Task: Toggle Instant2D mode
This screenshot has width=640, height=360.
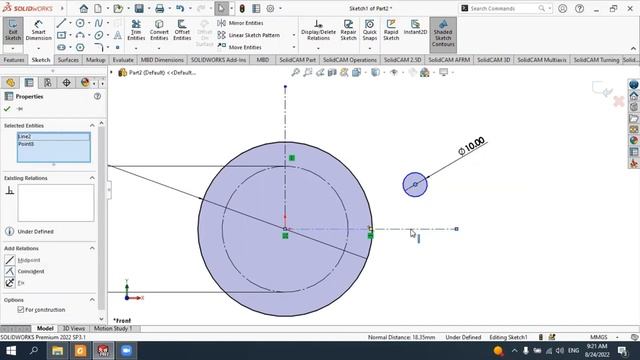Action: click(x=415, y=28)
